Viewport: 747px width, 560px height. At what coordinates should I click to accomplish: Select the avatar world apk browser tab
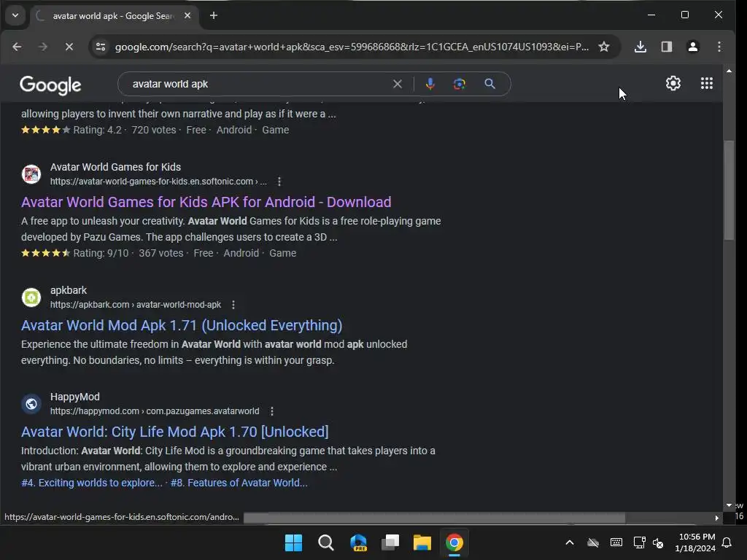click(113, 16)
